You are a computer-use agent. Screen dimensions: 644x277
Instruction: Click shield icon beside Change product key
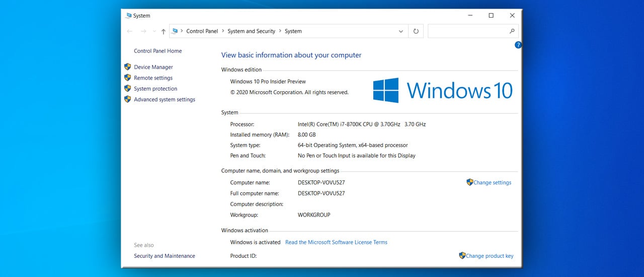pos(462,255)
